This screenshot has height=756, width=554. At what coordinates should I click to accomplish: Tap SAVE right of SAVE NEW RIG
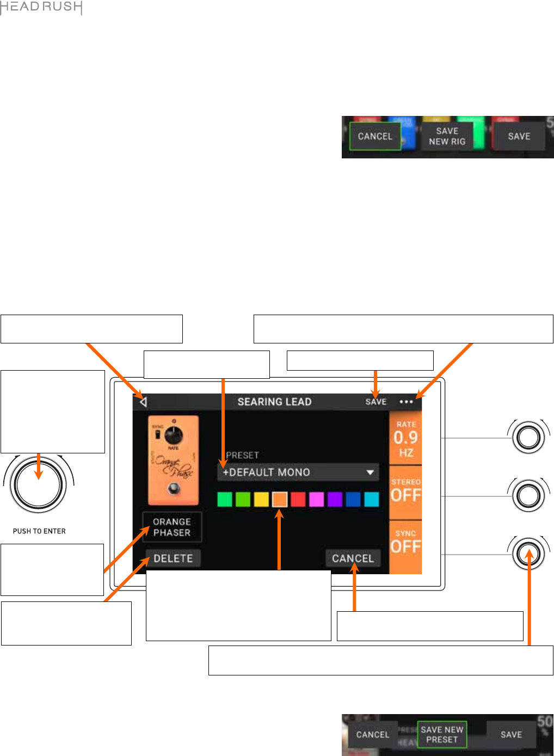(x=519, y=136)
